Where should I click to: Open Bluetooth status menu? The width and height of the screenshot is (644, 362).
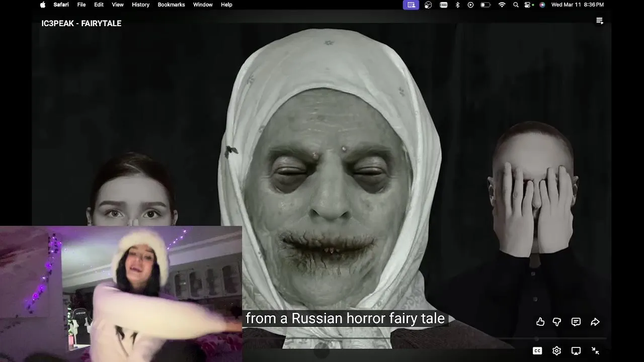coord(457,5)
